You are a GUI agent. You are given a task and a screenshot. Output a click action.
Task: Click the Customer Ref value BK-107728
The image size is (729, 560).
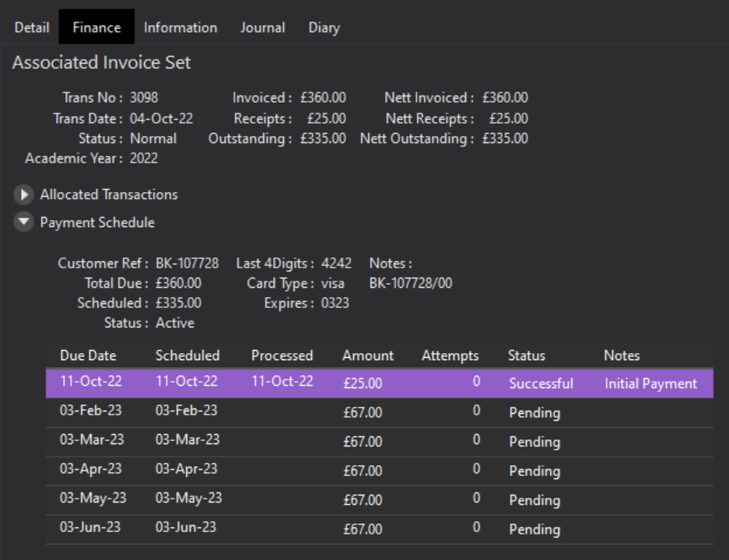coord(187,264)
